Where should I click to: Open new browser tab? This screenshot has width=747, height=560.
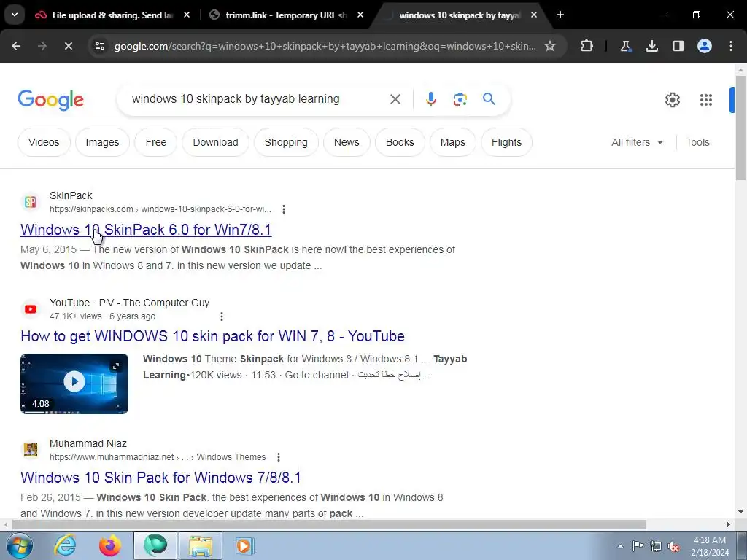point(560,15)
